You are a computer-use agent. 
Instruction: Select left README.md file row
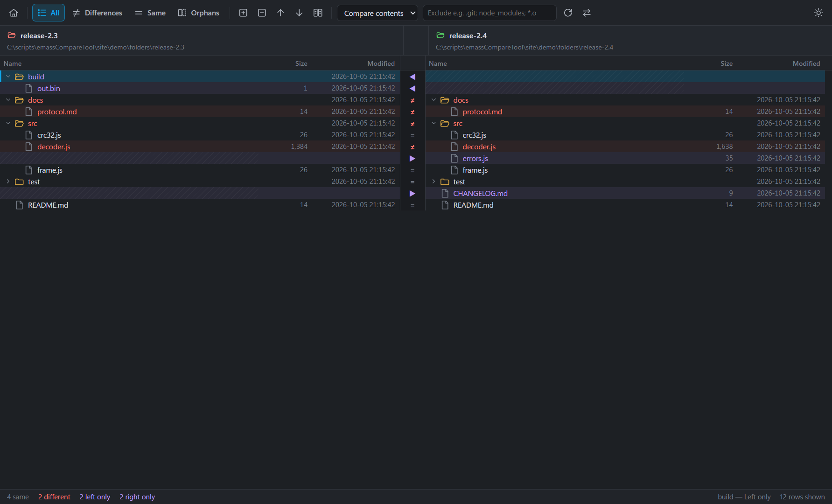[x=200, y=205]
